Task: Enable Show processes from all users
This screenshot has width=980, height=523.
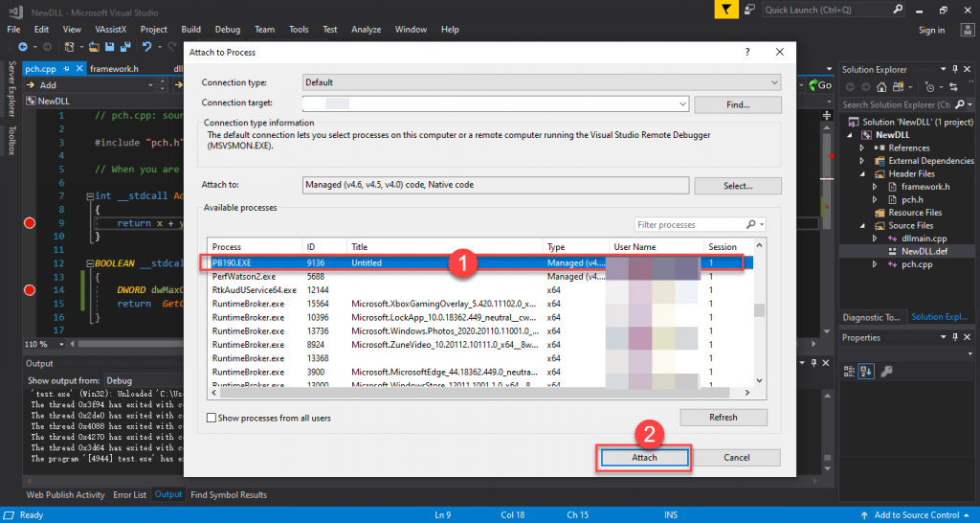Action: pos(212,418)
